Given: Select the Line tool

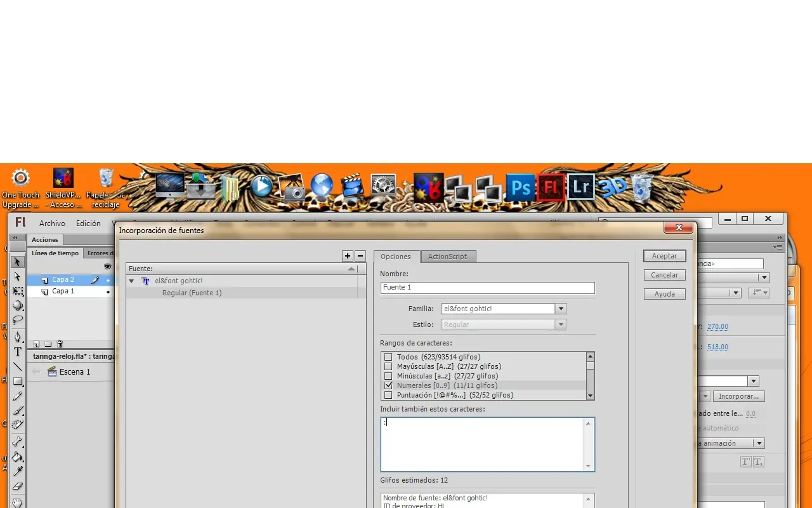Looking at the screenshot, I should (x=18, y=366).
